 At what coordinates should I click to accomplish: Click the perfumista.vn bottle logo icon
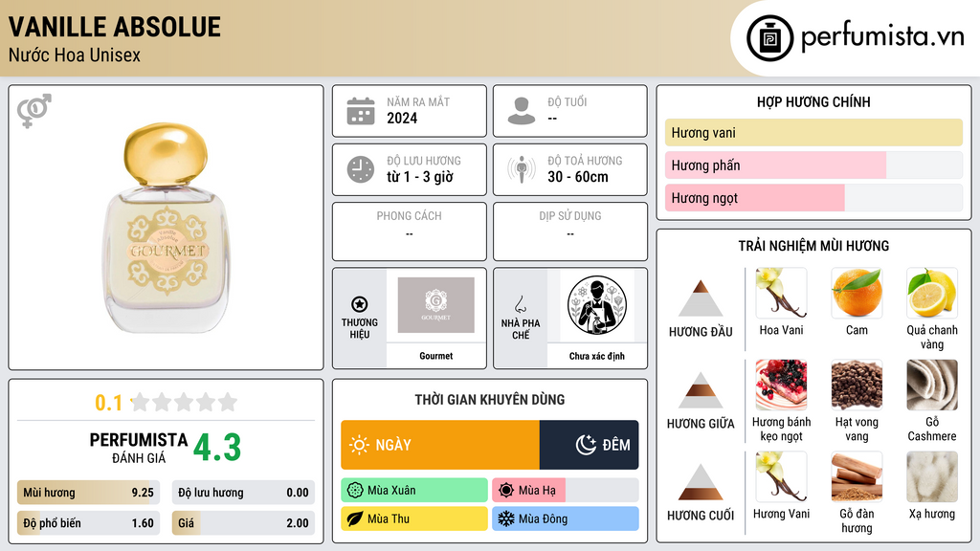pyautogui.click(x=769, y=38)
